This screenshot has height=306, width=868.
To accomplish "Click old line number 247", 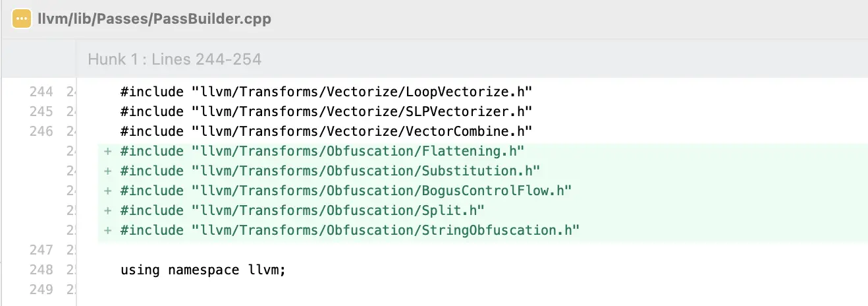I will point(41,250).
